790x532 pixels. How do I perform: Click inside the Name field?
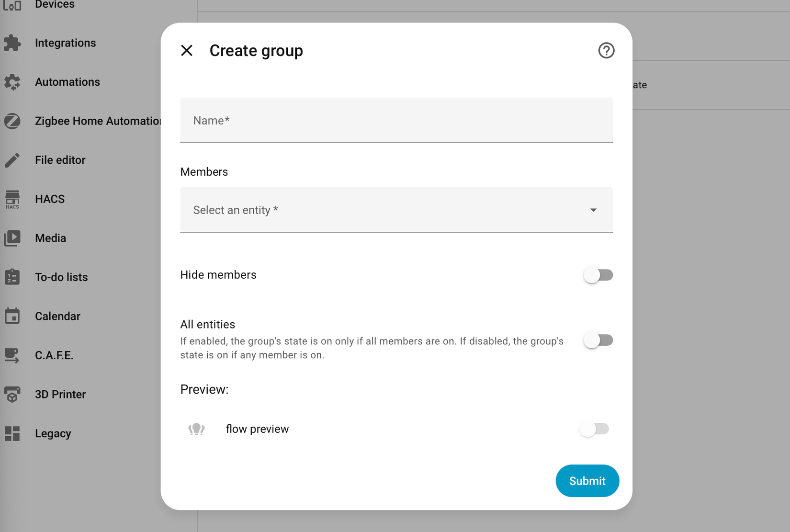(x=396, y=120)
